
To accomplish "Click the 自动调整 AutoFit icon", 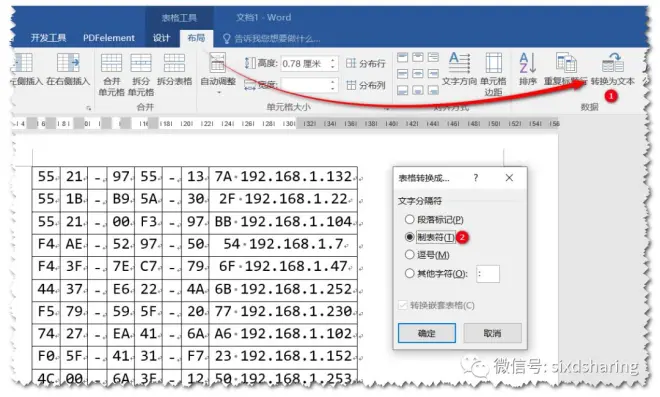I will click(x=218, y=62).
